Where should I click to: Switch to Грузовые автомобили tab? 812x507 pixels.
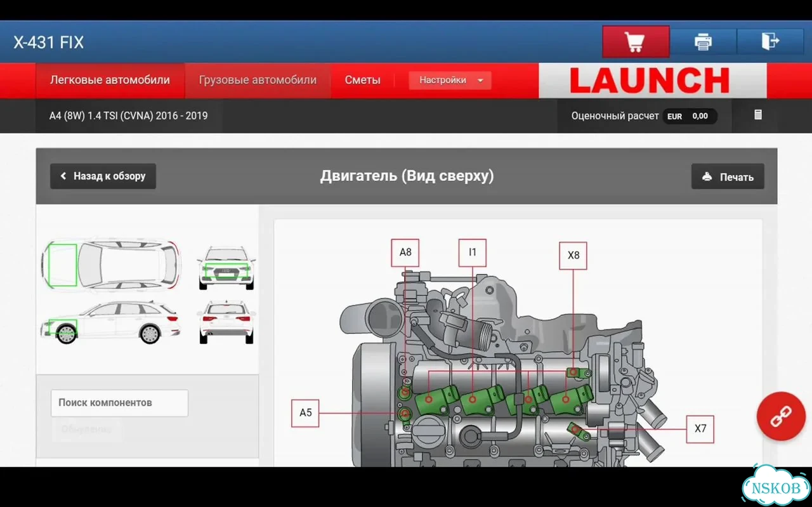(x=258, y=80)
